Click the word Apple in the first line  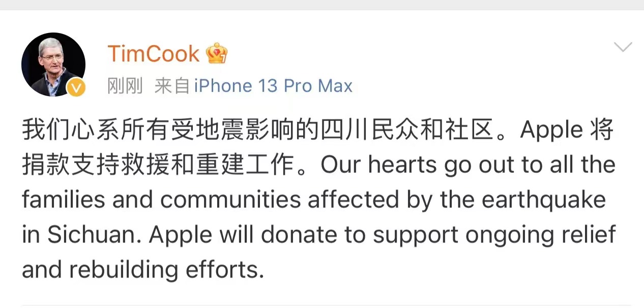point(551,130)
